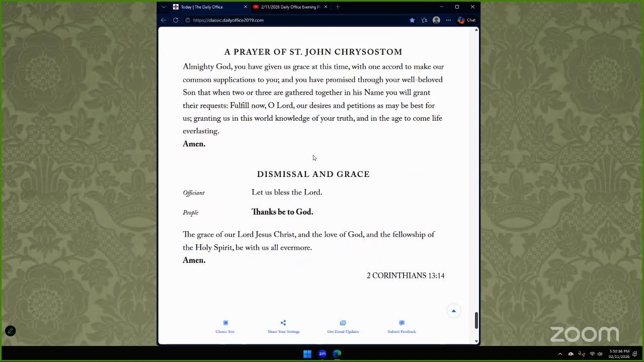This screenshot has width=644, height=362.
Task: Close the Today | The Daily Office tab
Action: click(x=246, y=7)
